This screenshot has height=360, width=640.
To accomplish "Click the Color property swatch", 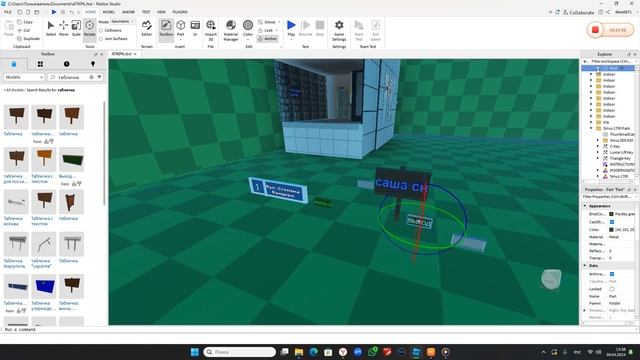I will pyautogui.click(x=611, y=230).
